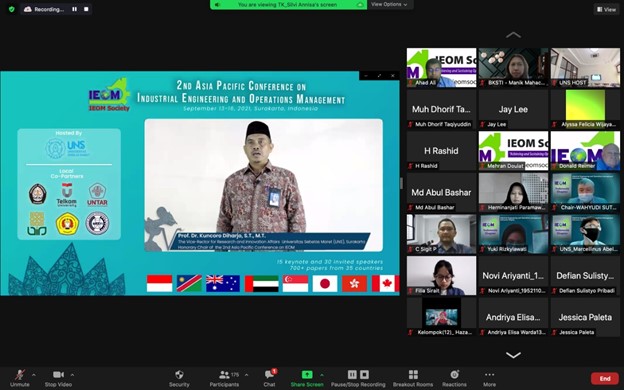Open the Participants panel
The width and height of the screenshot is (624, 390).
click(224, 378)
